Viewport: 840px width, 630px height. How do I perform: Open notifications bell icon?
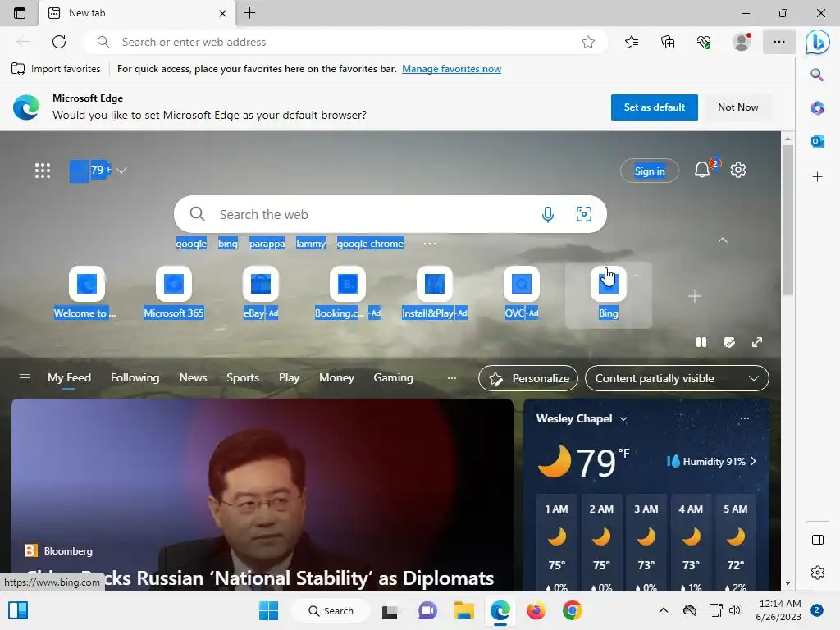702,170
